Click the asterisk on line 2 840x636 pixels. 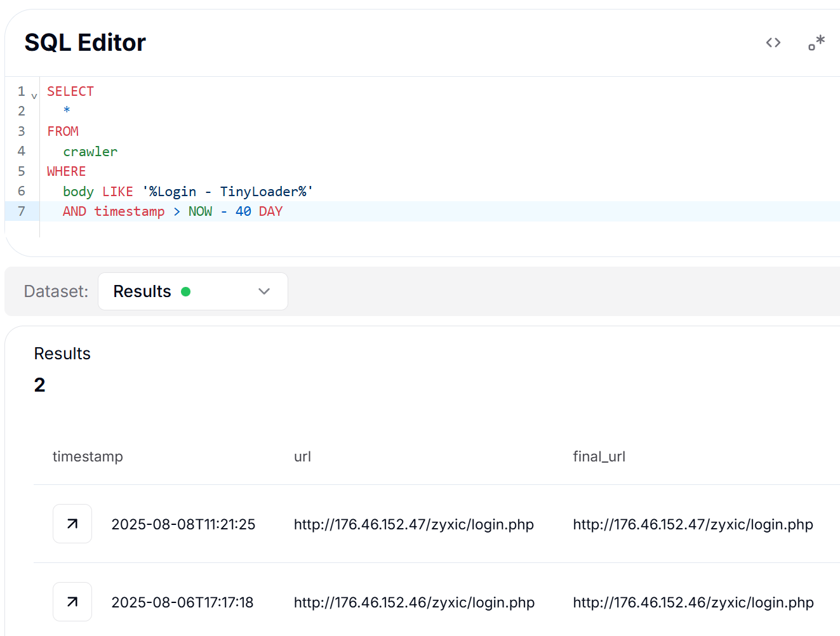(x=67, y=111)
